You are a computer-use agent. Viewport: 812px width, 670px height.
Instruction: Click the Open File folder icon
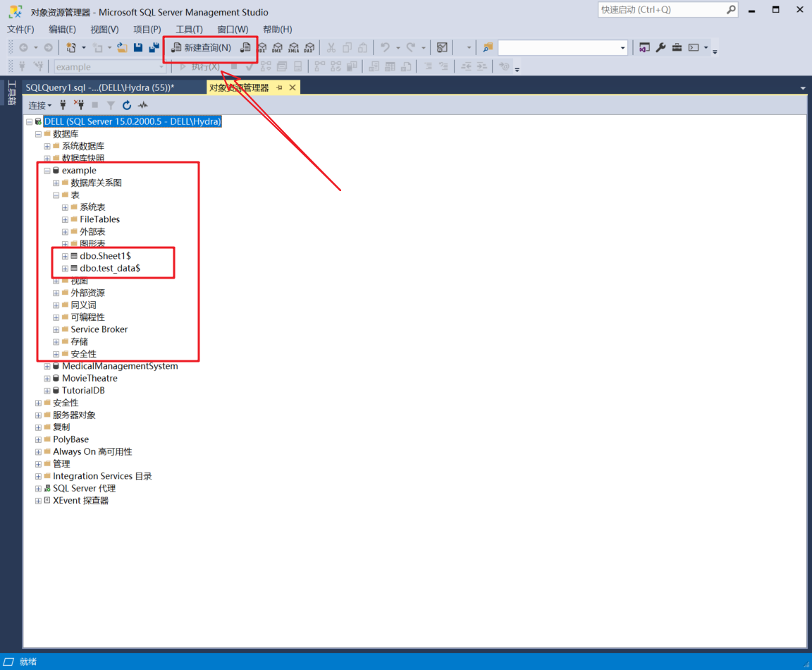[x=122, y=48]
